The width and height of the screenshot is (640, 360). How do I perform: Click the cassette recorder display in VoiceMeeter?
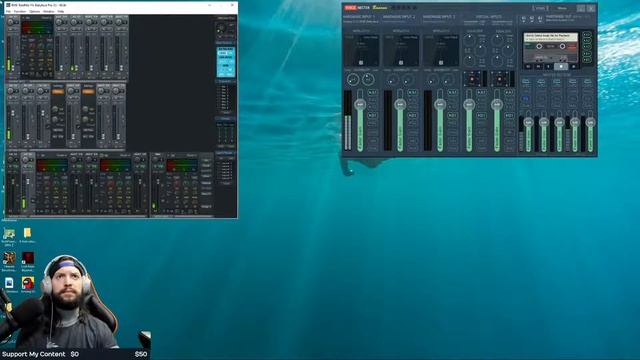click(x=551, y=48)
